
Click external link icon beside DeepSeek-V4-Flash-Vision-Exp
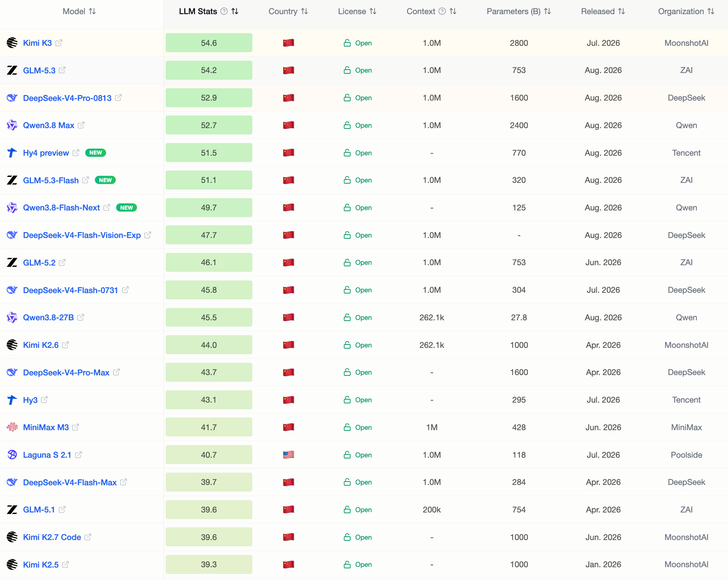pos(148,235)
